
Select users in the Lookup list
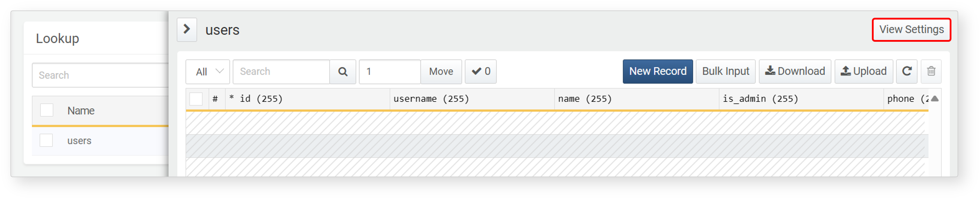point(79,141)
